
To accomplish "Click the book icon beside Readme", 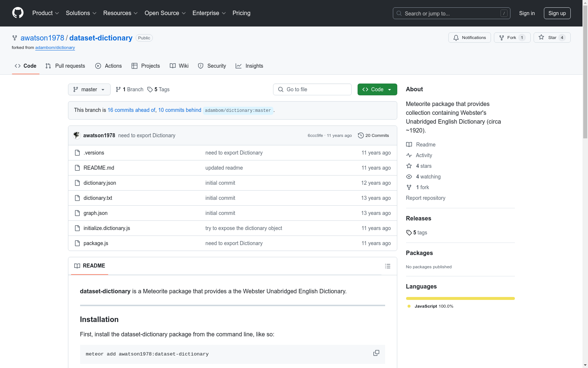I will tap(409, 145).
